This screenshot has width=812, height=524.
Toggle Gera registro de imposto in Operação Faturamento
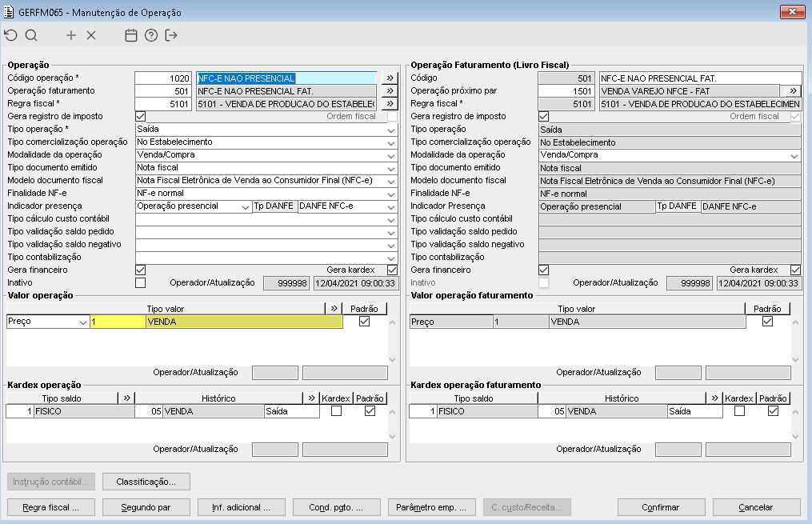coord(544,117)
